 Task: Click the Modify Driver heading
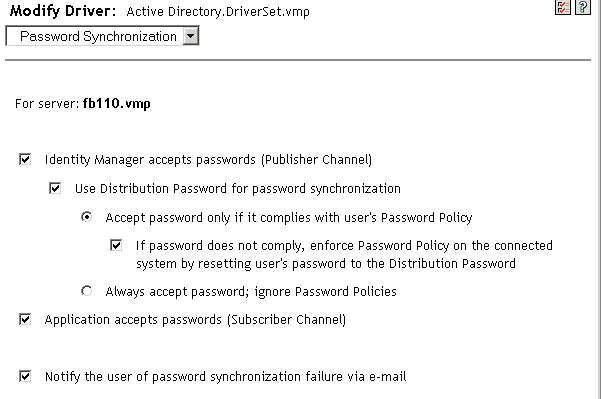pyautogui.click(x=63, y=11)
